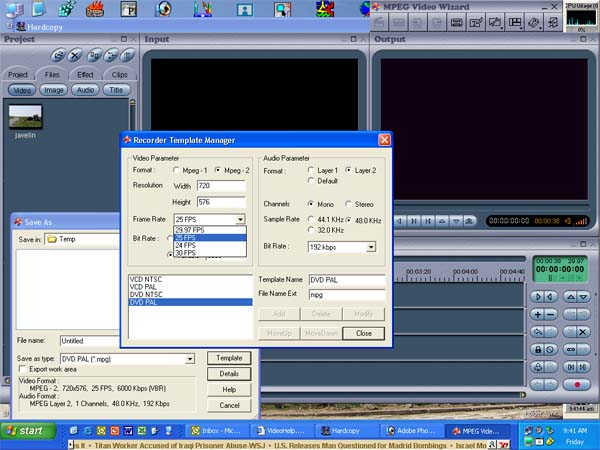Select VCD NTSC template in list
Screen dimensions: 600x450
pos(191,279)
